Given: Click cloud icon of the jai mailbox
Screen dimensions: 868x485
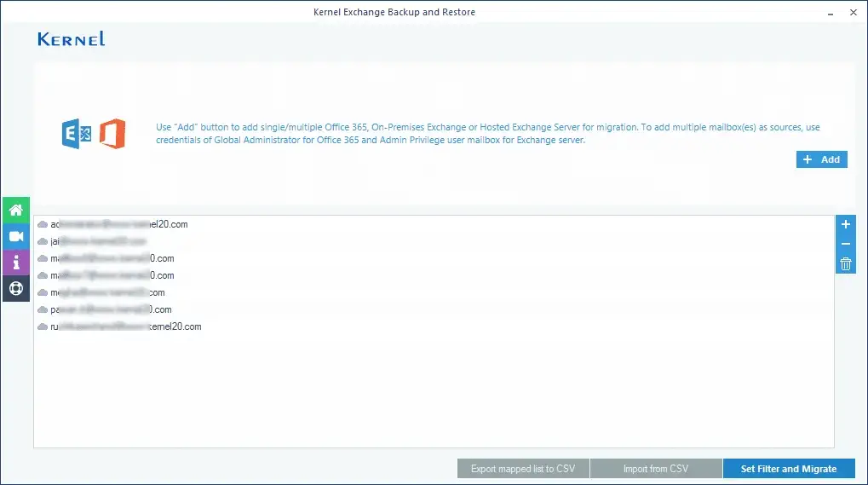Looking at the screenshot, I should [x=43, y=241].
